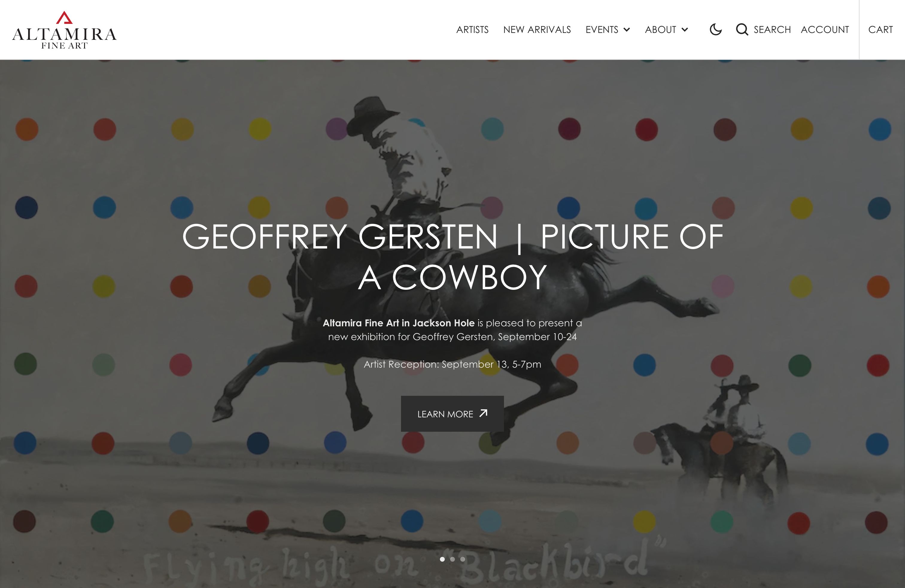Screen dimensions: 905x588
Task: Expand the About dropdown chevron
Action: coord(684,30)
